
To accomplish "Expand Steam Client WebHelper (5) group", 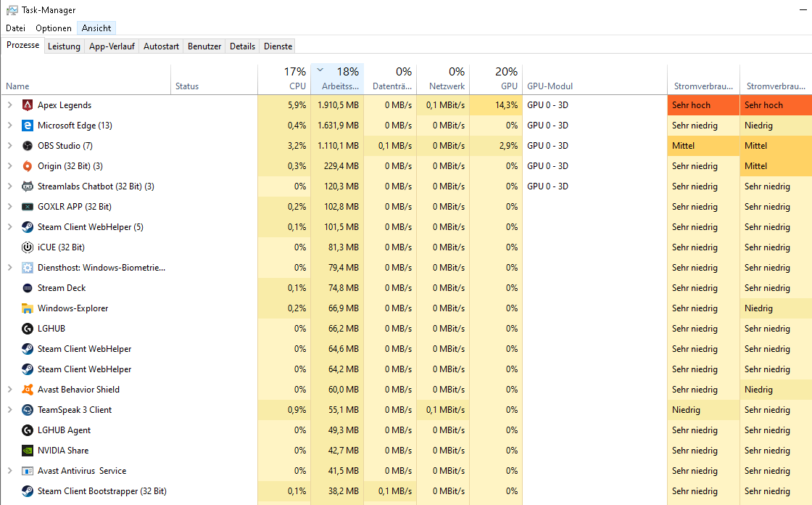I will pyautogui.click(x=10, y=226).
